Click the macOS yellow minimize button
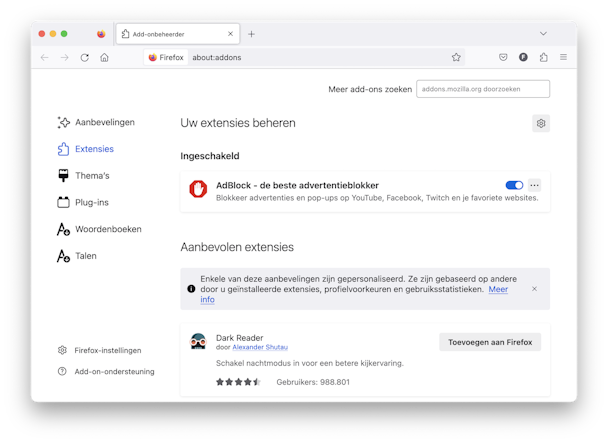 click(x=53, y=34)
